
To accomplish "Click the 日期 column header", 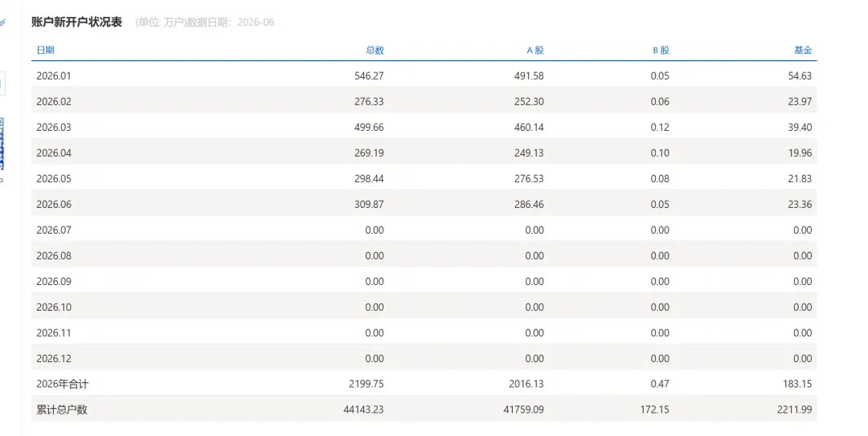I will click(45, 50).
